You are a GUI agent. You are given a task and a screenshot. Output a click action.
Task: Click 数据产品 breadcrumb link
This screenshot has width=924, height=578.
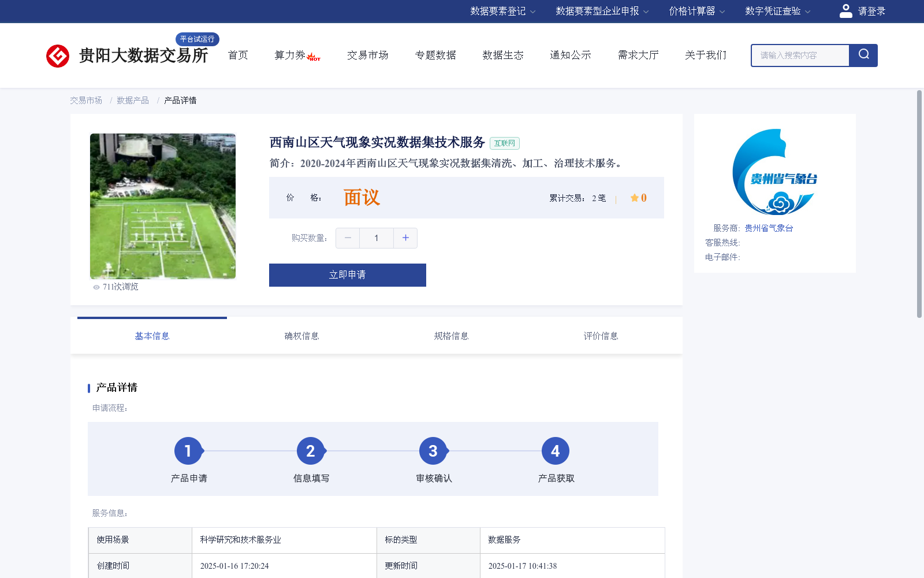click(x=133, y=101)
